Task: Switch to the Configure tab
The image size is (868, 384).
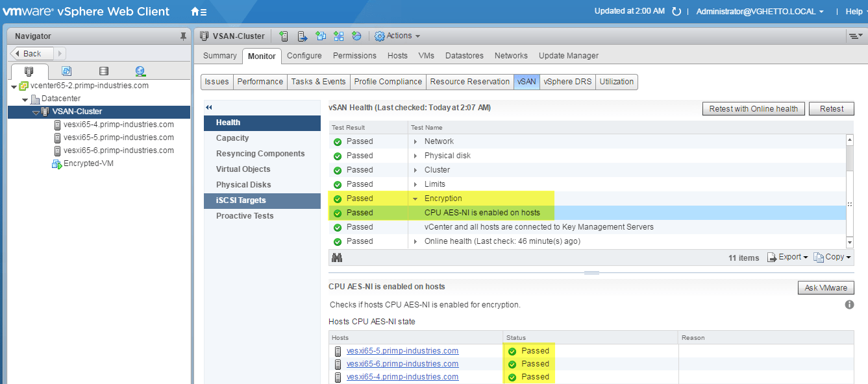Action: point(304,56)
